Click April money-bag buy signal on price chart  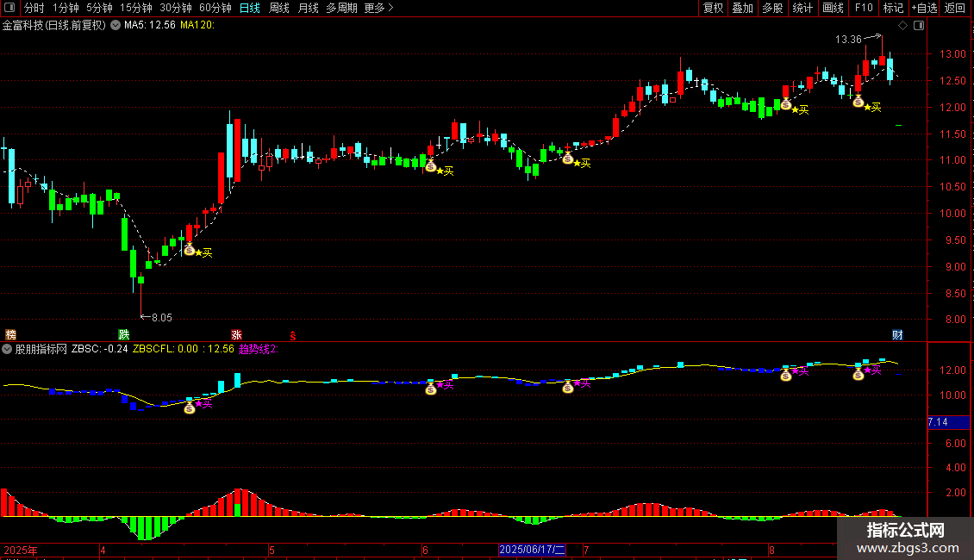click(x=190, y=250)
